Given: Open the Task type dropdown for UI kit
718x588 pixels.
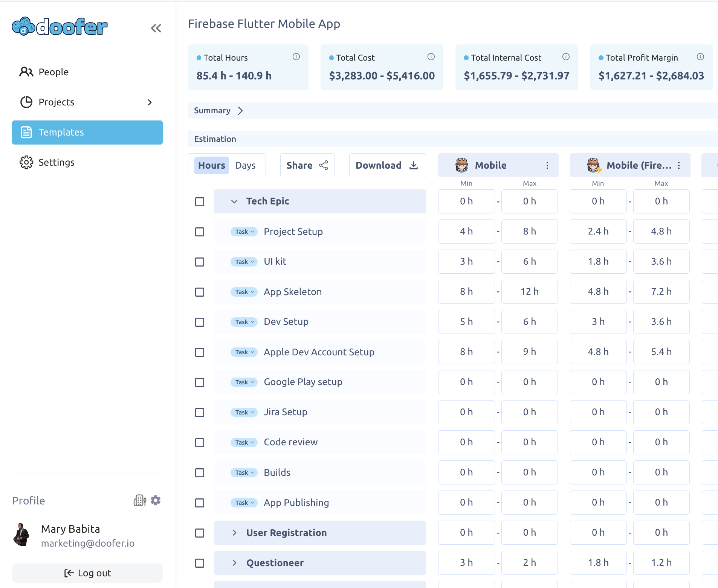Looking at the screenshot, I should point(243,262).
